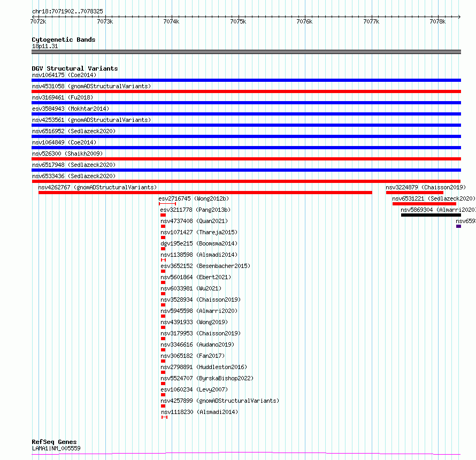
Task: Click the red bar for nsv526300
Action: (246, 159)
